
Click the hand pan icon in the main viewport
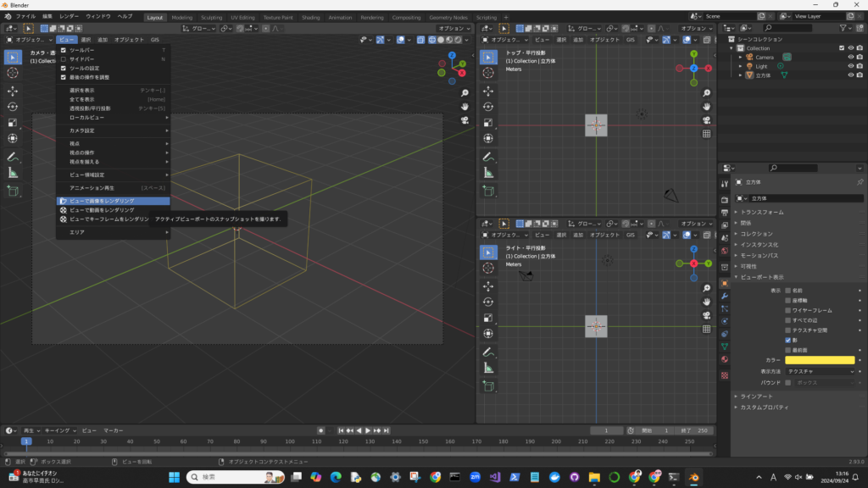[465, 106]
